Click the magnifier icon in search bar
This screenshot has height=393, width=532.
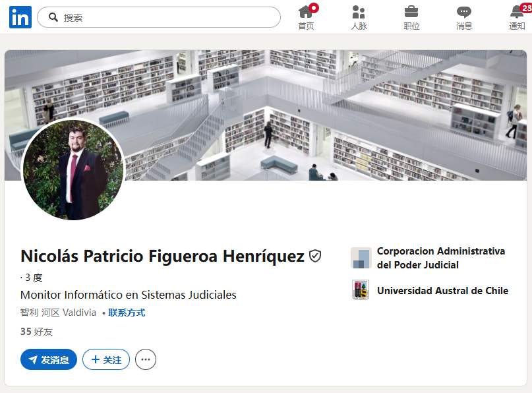[x=53, y=17]
